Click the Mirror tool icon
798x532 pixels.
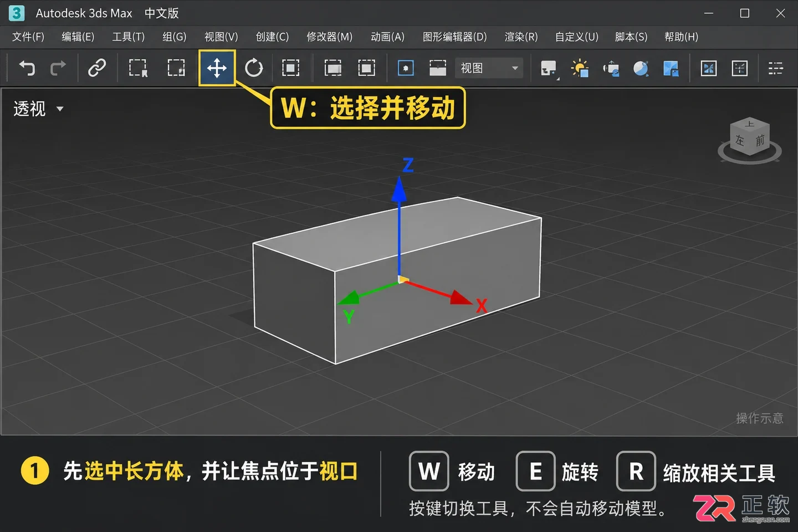709,68
